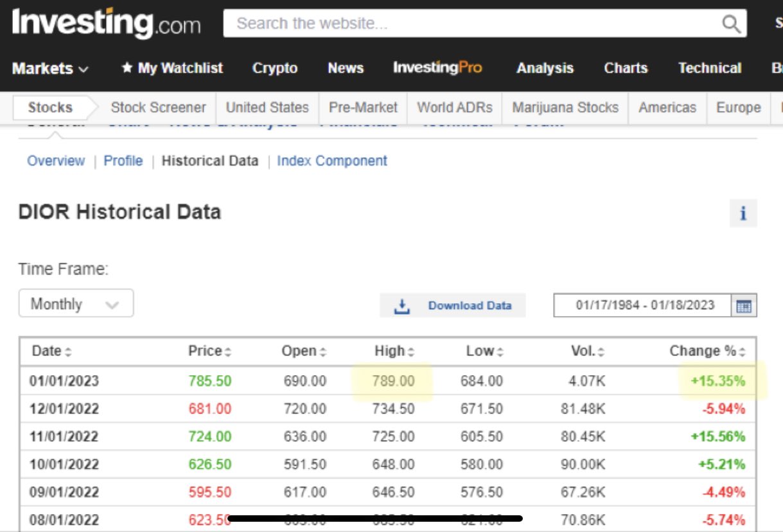This screenshot has height=532, width=783.
Task: Open the News menu
Action: 346,68
